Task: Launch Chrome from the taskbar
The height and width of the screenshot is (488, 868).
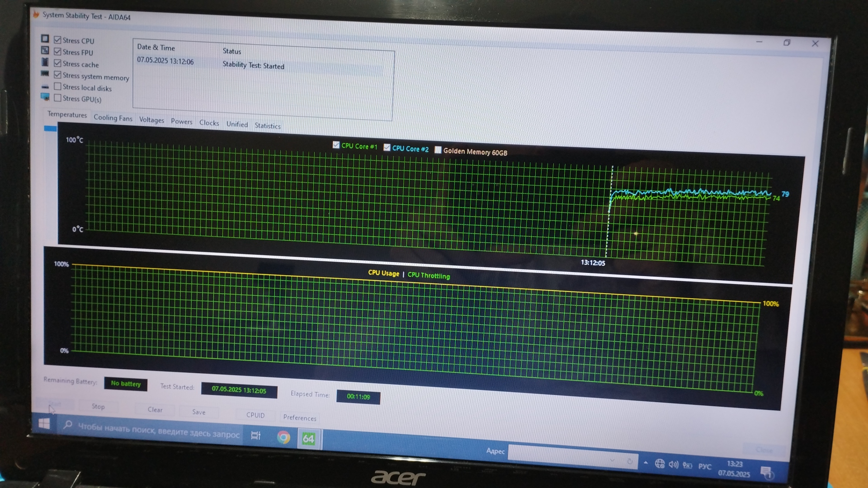Action: coord(283,437)
